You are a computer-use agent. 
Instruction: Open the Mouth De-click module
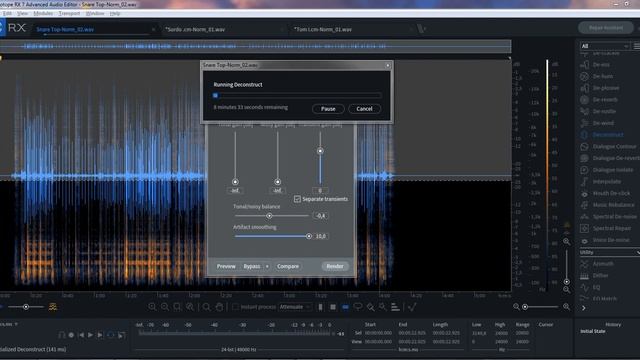[611, 193]
